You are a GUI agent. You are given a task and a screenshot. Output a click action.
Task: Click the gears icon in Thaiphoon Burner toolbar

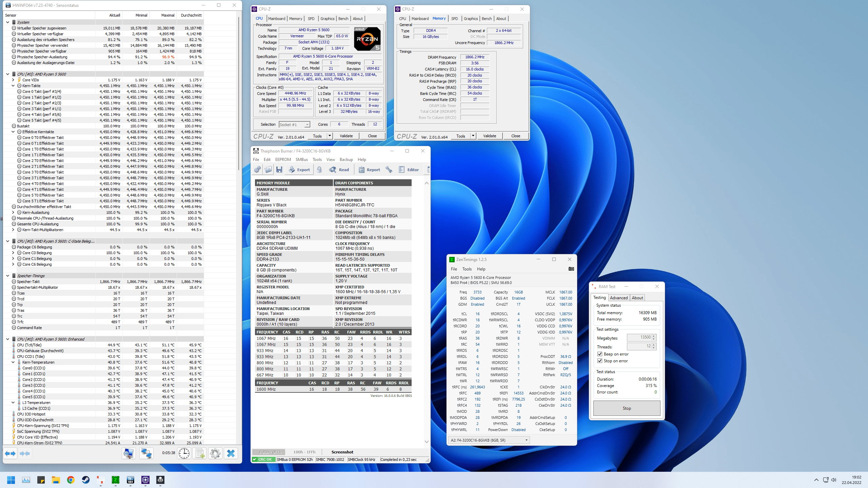click(258, 170)
